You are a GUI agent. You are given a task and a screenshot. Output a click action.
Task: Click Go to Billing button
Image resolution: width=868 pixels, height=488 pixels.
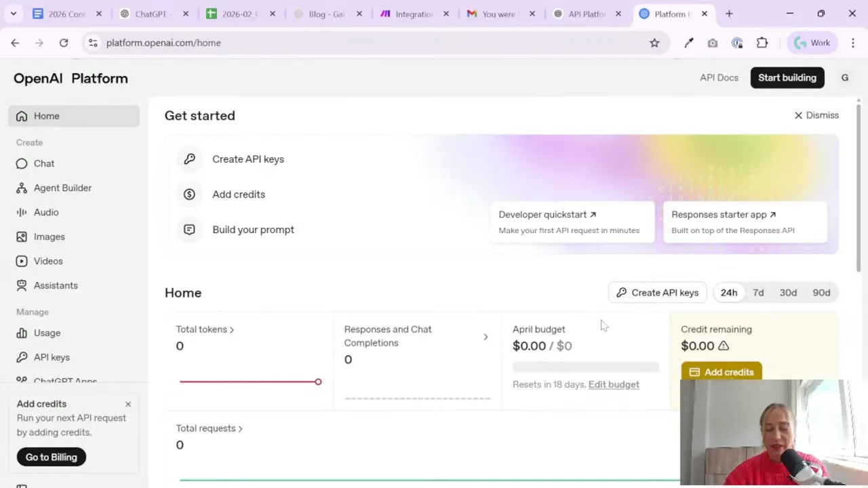tap(52, 457)
